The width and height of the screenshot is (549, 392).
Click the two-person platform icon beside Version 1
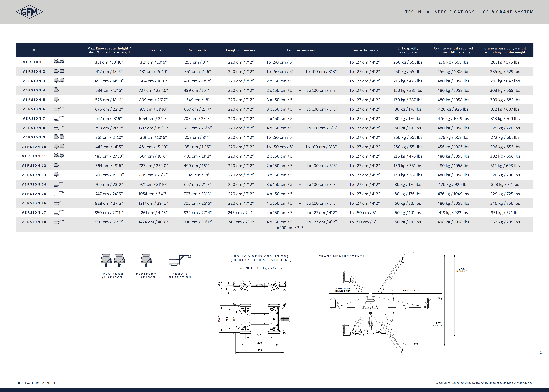[59, 62]
